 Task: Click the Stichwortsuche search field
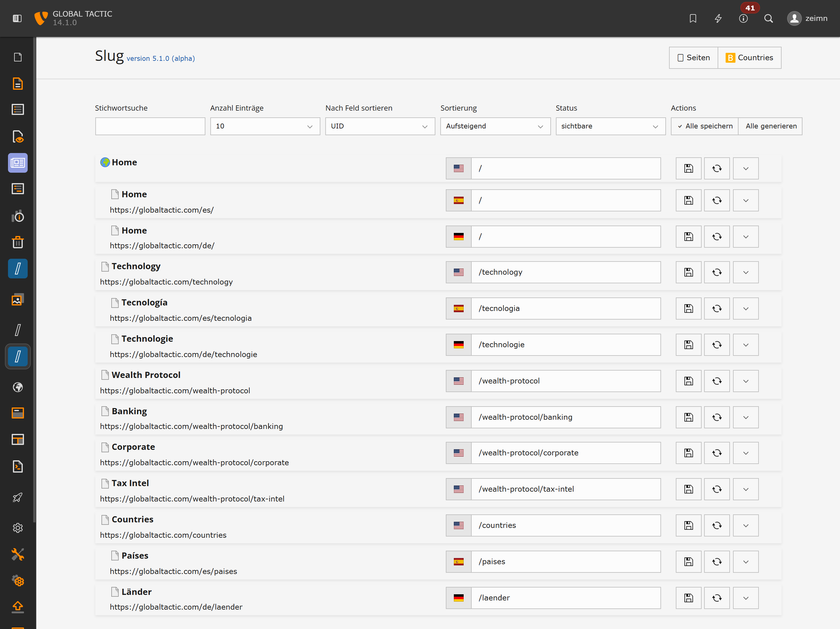150,126
